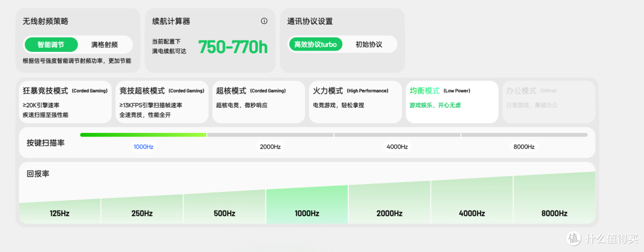Select 250Hz polling rate

click(142, 210)
